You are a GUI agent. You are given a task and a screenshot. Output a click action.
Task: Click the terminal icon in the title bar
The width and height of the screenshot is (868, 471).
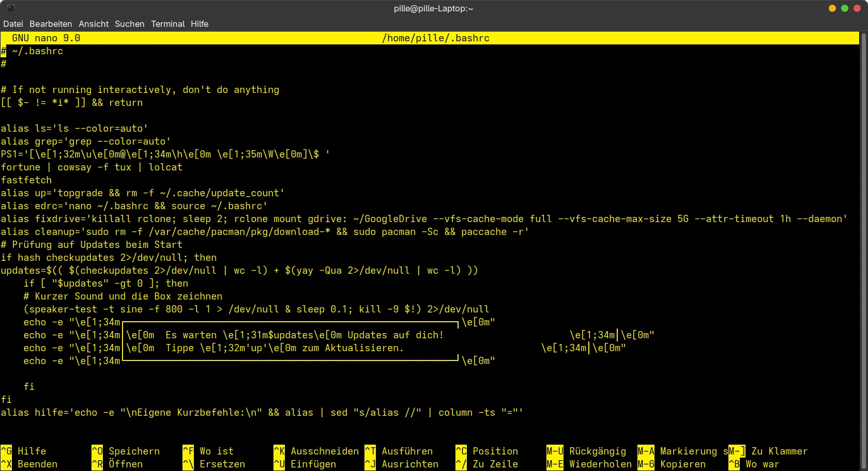[x=10, y=8]
